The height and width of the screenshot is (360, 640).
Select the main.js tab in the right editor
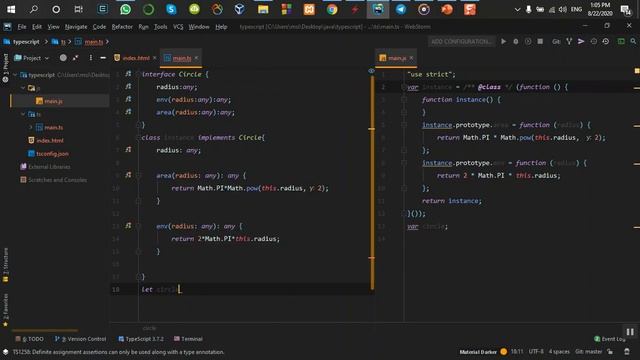396,58
